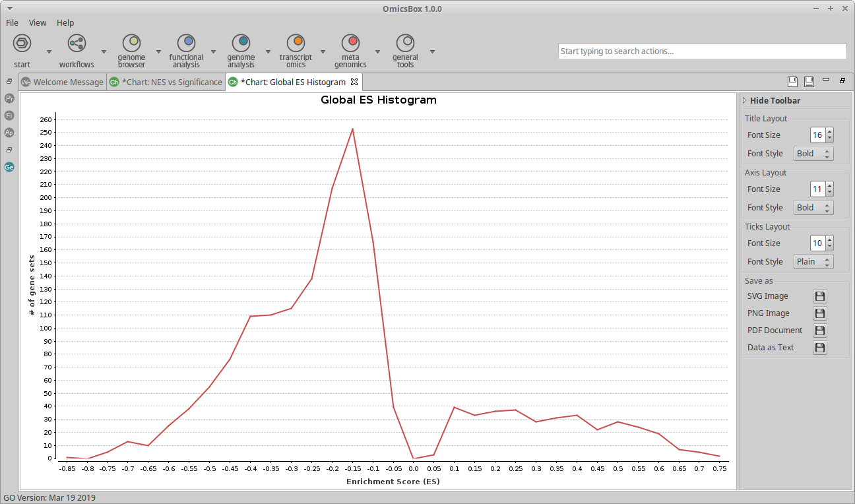Open the metagenomics toolbar icon
Screen dimensions: 855x504
pyautogui.click(x=351, y=44)
